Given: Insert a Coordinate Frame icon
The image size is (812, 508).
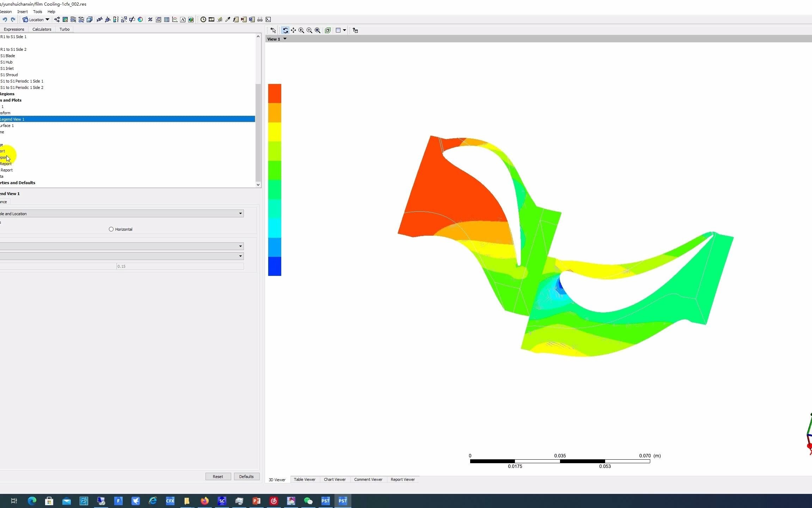Looking at the screenshot, I should (108, 20).
